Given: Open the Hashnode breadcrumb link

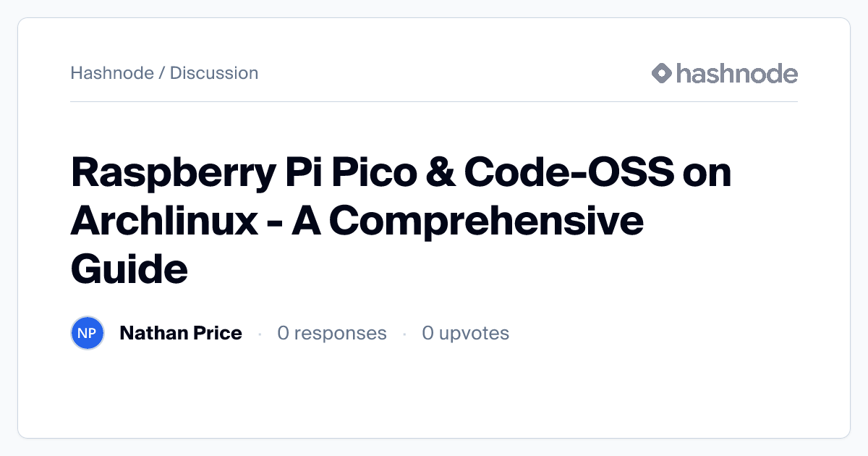Looking at the screenshot, I should point(112,73).
